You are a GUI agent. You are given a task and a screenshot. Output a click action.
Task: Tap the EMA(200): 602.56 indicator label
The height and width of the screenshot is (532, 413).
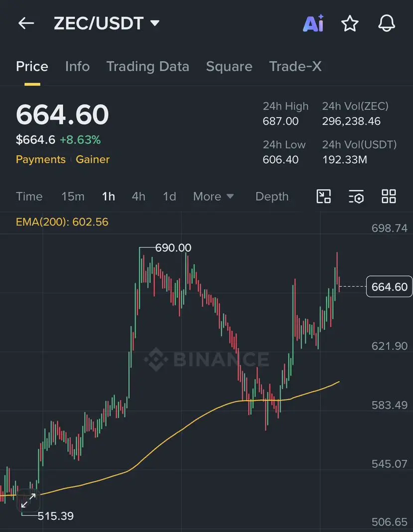pos(62,222)
